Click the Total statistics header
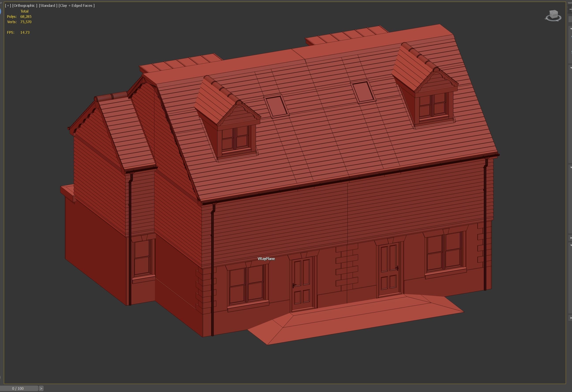572x392 pixels. [x=24, y=11]
